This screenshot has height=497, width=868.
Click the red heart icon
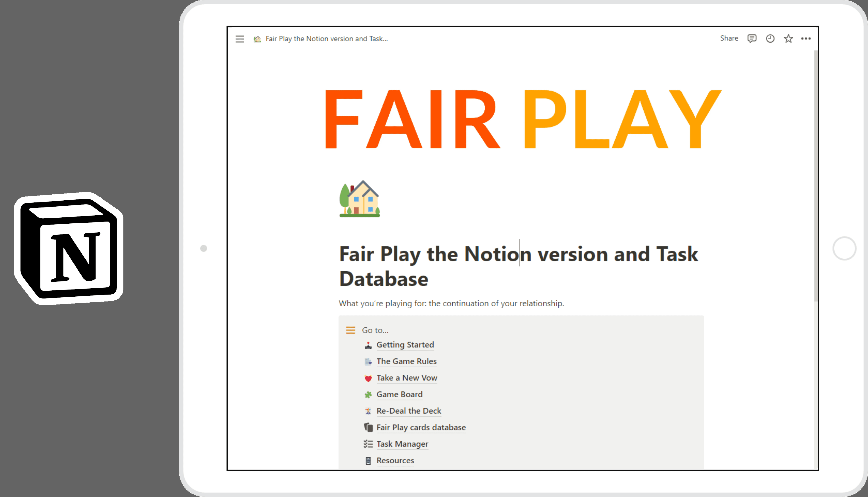[x=368, y=378]
